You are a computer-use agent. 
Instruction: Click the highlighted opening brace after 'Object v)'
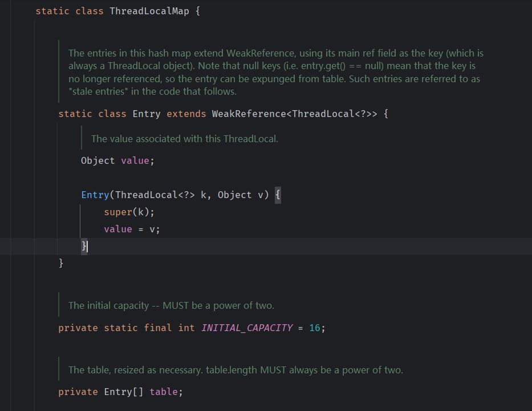[x=278, y=195]
